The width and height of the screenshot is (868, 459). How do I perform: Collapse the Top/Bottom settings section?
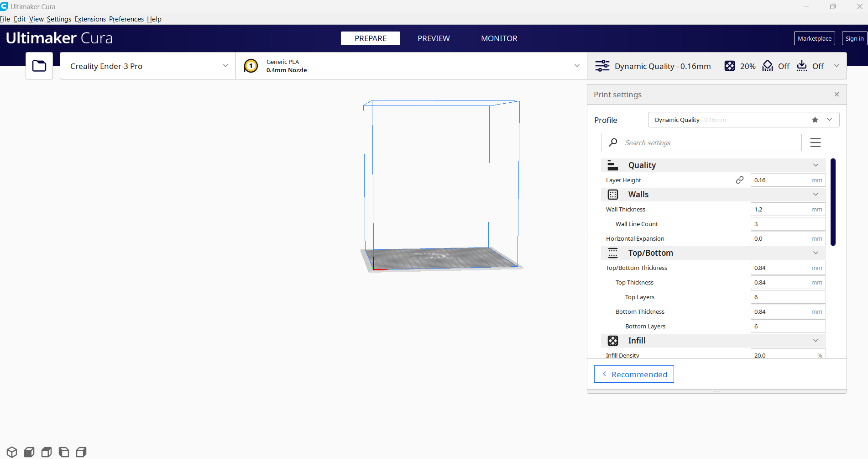point(815,253)
